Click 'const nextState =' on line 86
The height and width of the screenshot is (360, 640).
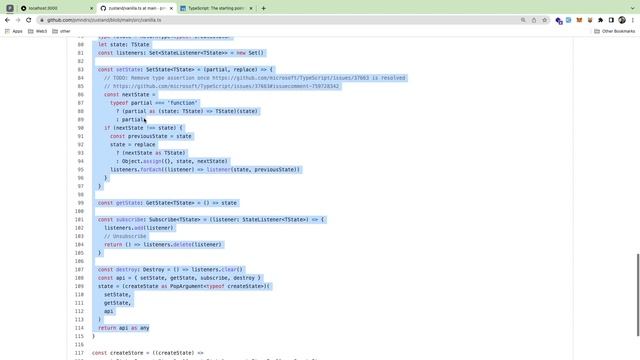point(130,94)
